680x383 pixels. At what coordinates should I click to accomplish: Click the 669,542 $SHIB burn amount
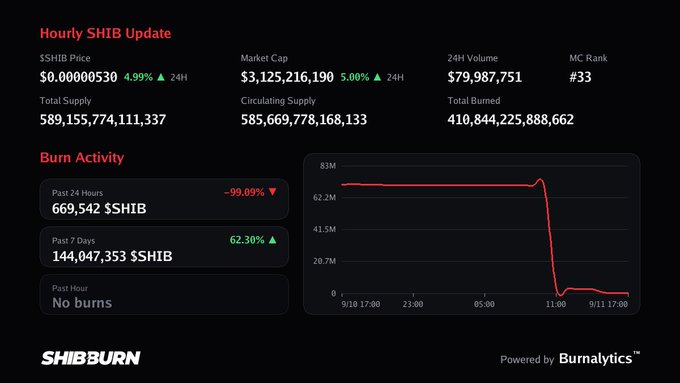click(99, 209)
